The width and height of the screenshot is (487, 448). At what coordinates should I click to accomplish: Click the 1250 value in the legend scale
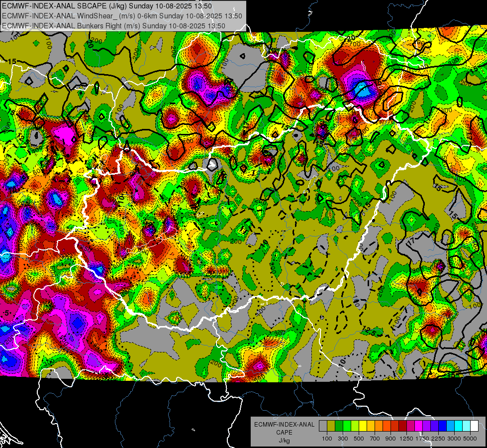[406, 439]
